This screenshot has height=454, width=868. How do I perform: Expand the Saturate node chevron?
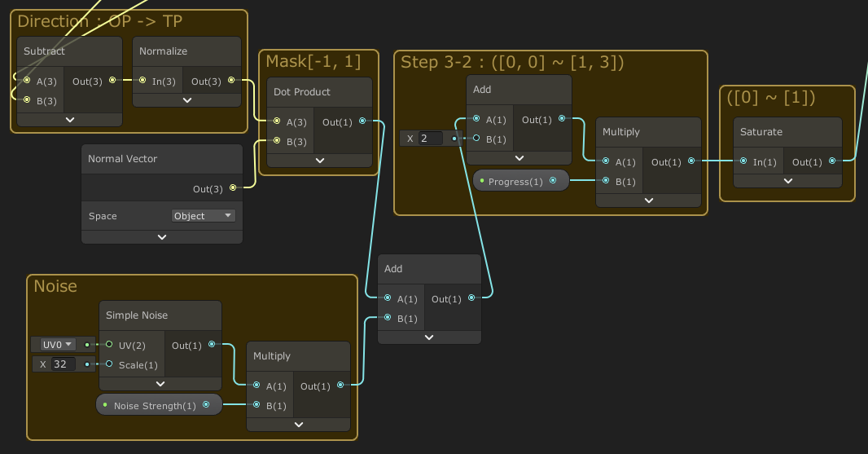pyautogui.click(x=787, y=181)
